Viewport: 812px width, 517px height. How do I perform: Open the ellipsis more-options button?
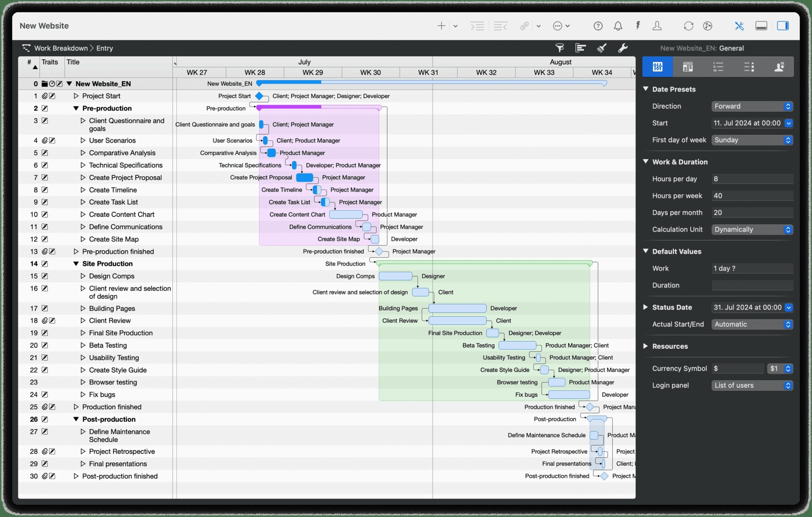click(x=558, y=26)
